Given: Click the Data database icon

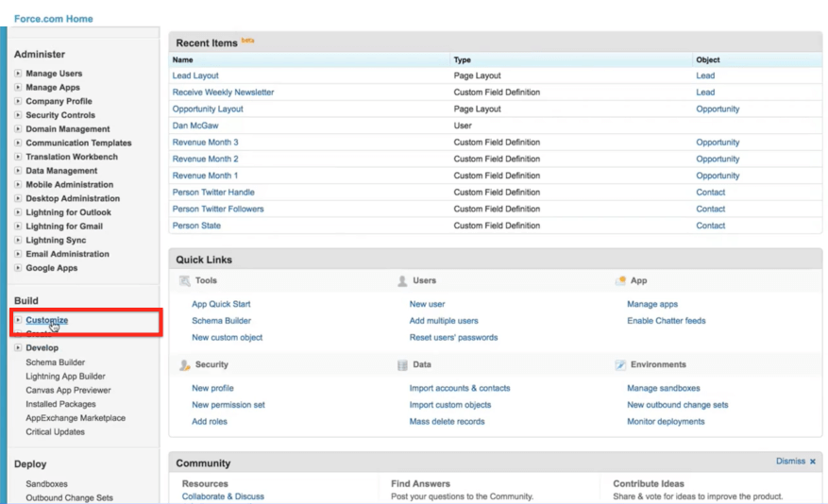Looking at the screenshot, I should click(x=402, y=364).
